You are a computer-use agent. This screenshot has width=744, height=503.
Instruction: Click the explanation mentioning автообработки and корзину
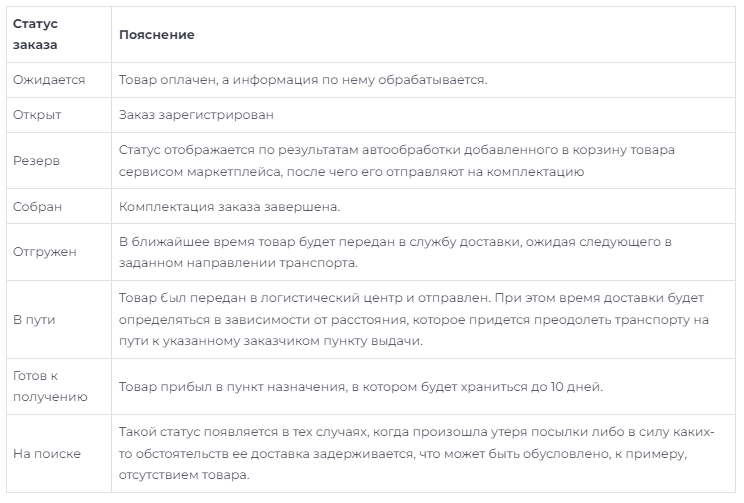tap(397, 160)
